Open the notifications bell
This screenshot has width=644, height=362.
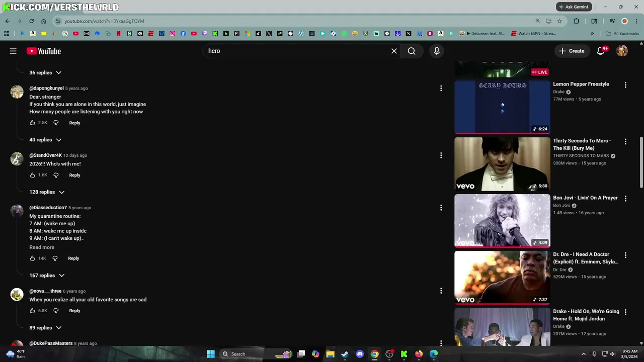(600, 51)
